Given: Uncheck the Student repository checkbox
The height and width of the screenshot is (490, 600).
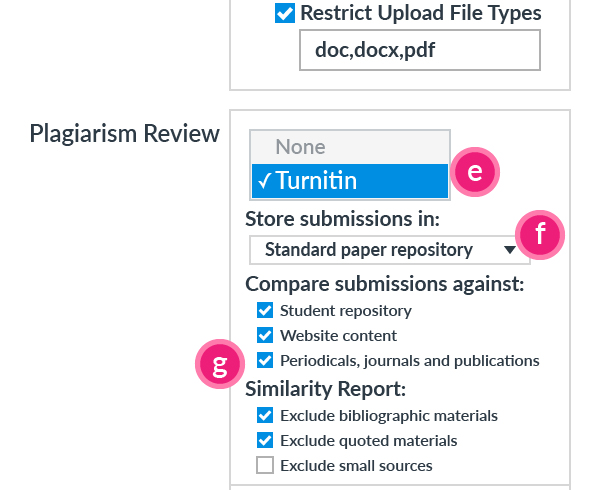Looking at the screenshot, I should coord(265,311).
